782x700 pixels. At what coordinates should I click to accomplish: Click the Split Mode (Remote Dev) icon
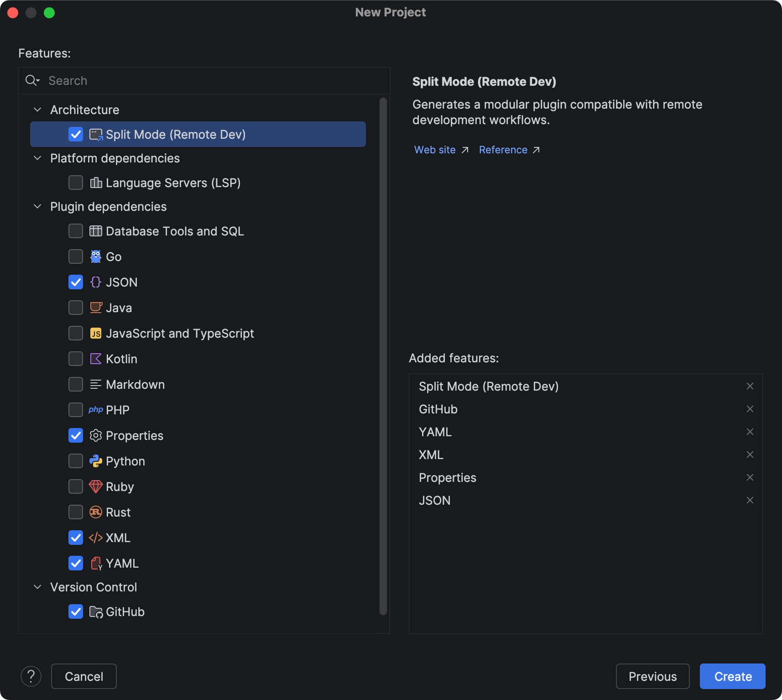(x=96, y=135)
